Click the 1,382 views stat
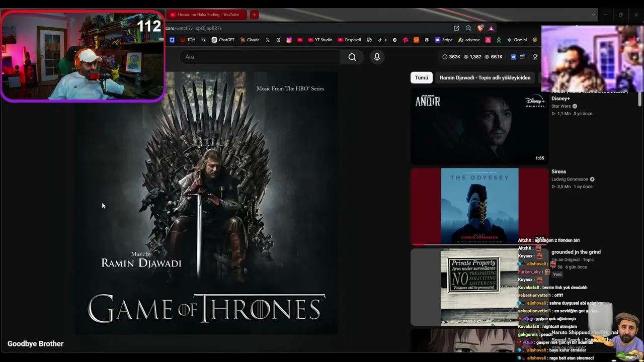Image resolution: width=644 pixels, height=362 pixels. tap(472, 57)
